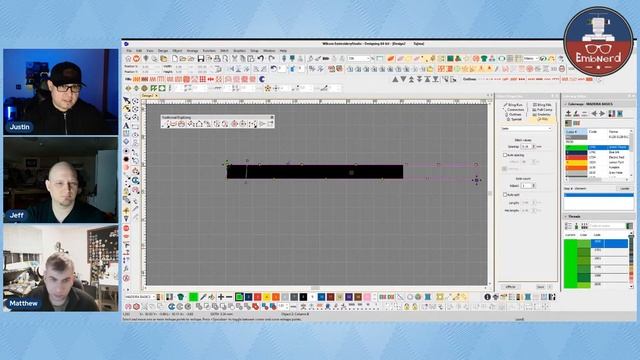Adjust the Spacing value stepper
640x360 pixels.
click(534, 146)
